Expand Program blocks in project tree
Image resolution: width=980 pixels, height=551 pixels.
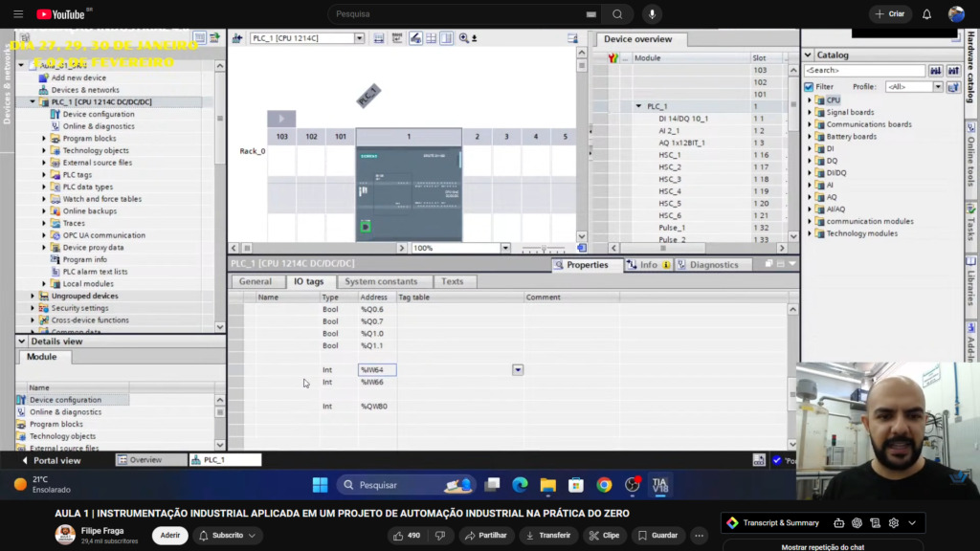point(44,139)
